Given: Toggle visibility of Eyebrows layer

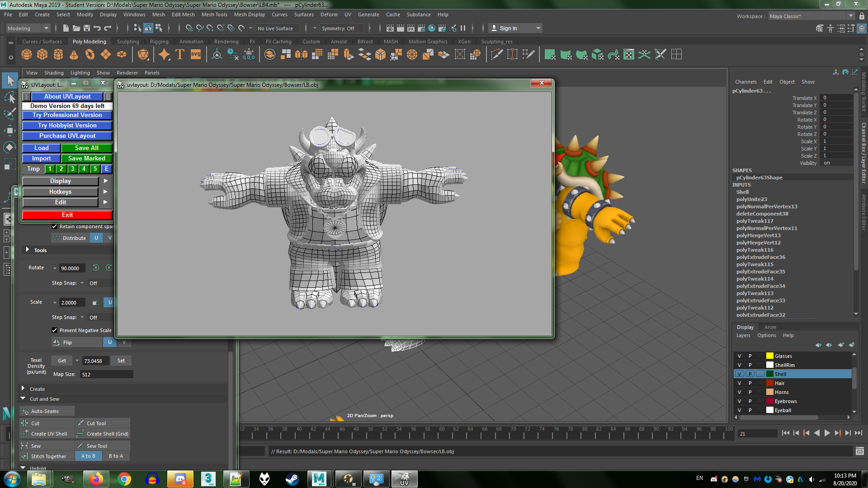Looking at the screenshot, I should coord(739,401).
